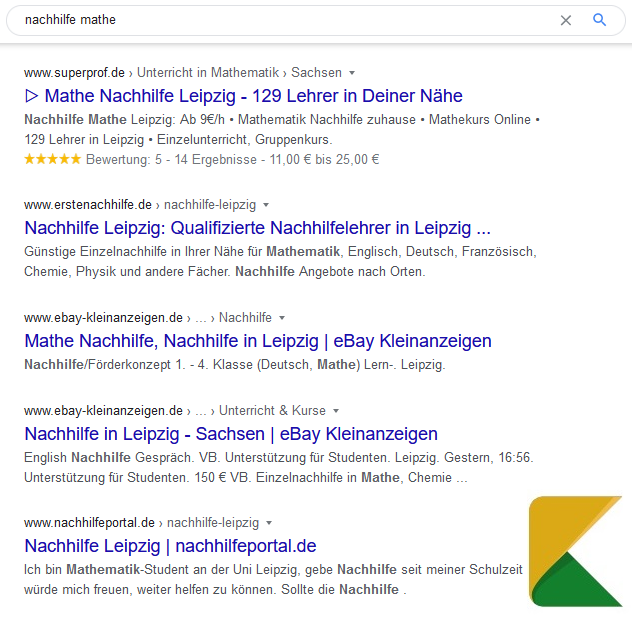This screenshot has height=617, width=632.
Task: Expand arrow next to ebay-kleinanzeigen Nachhilfe breadcrumb
Action: tap(282, 318)
